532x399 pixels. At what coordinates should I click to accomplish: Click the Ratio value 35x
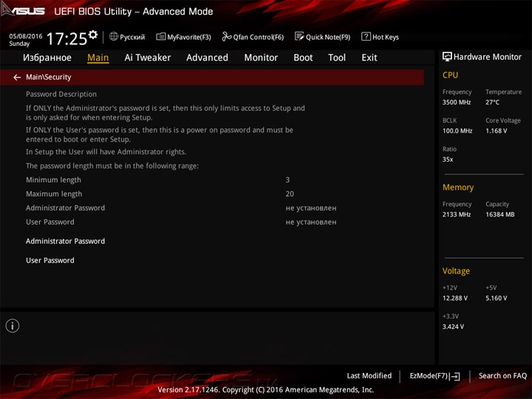(448, 160)
